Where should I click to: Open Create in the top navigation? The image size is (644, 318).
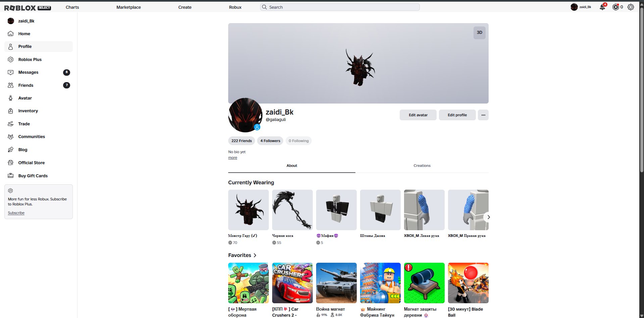185,7
